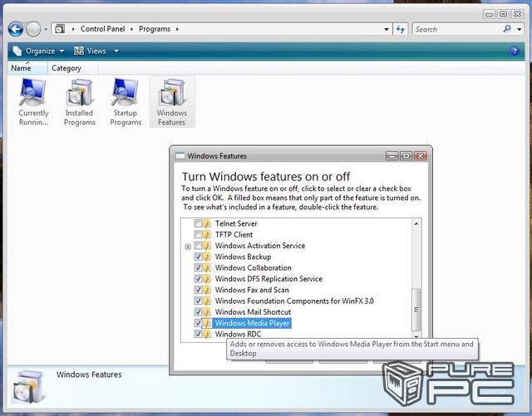The image size is (532, 416).
Task: Open the search options dropdown arrow
Action: pos(519,30)
